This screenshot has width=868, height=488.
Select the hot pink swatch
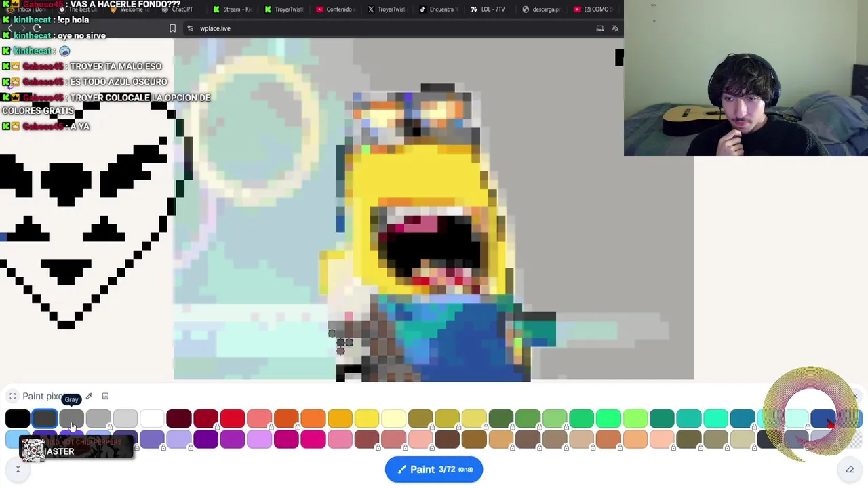313,439
